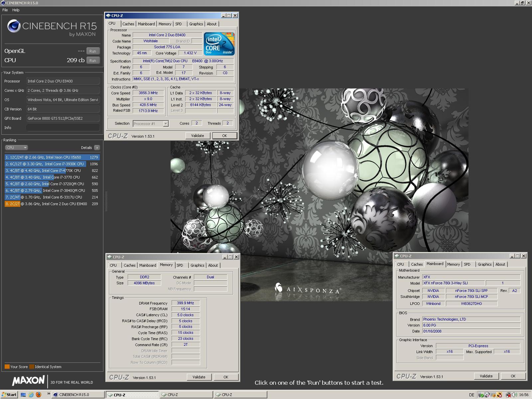
Task: Click the Intel Core 2 Duo logo in CPU-Z
Action: point(219,44)
